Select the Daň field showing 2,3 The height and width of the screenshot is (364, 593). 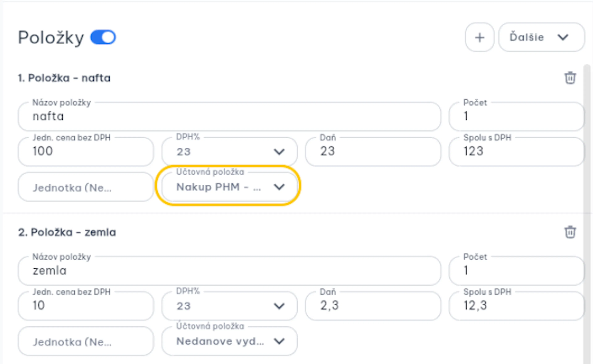pos(373,306)
